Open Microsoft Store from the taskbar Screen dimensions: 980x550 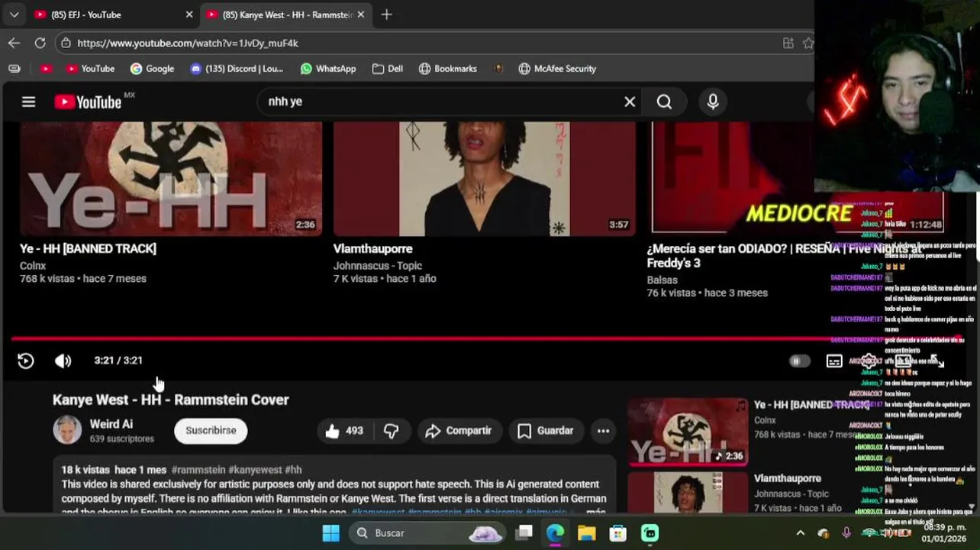tap(617, 533)
